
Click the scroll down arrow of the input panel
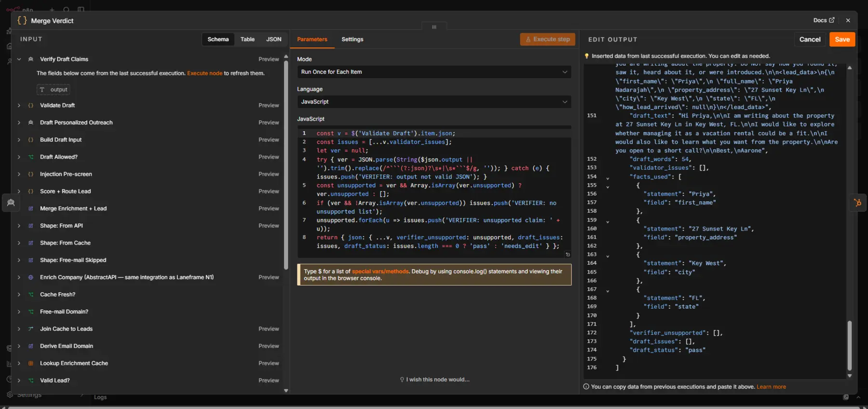(286, 391)
